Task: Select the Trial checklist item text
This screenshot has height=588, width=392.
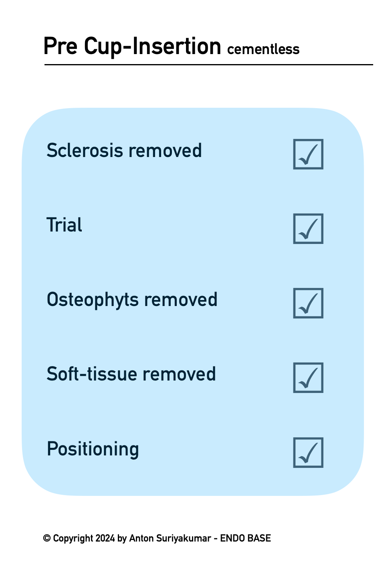Action: 65,225
